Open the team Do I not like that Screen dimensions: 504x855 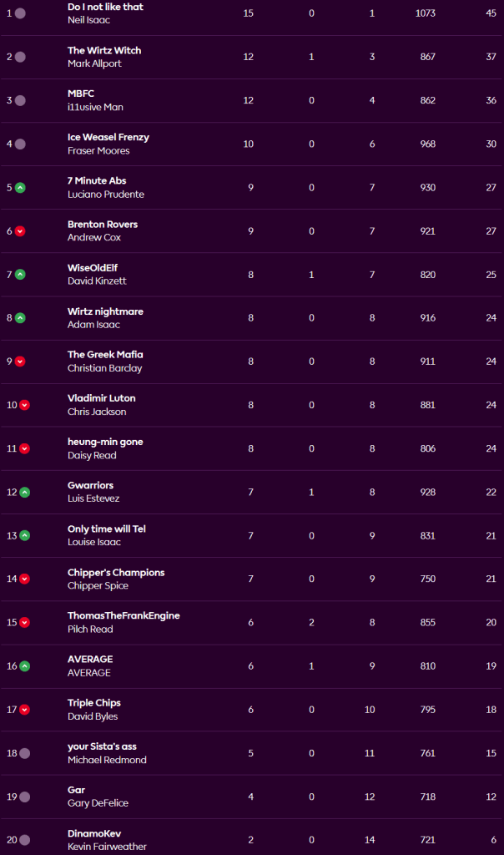point(105,7)
